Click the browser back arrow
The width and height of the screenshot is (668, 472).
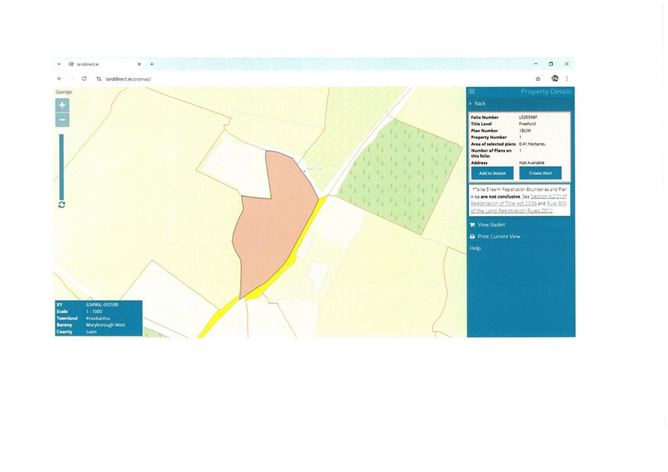click(x=60, y=78)
